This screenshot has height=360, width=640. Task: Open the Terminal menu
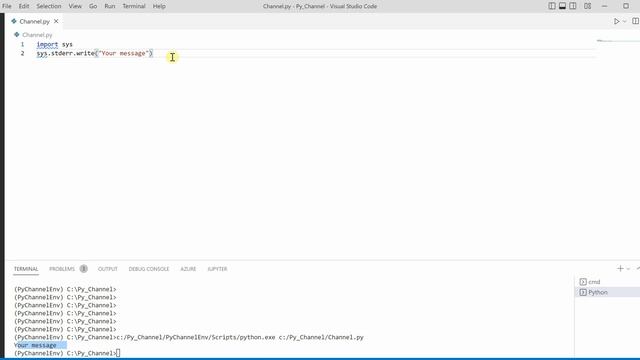tap(134, 6)
